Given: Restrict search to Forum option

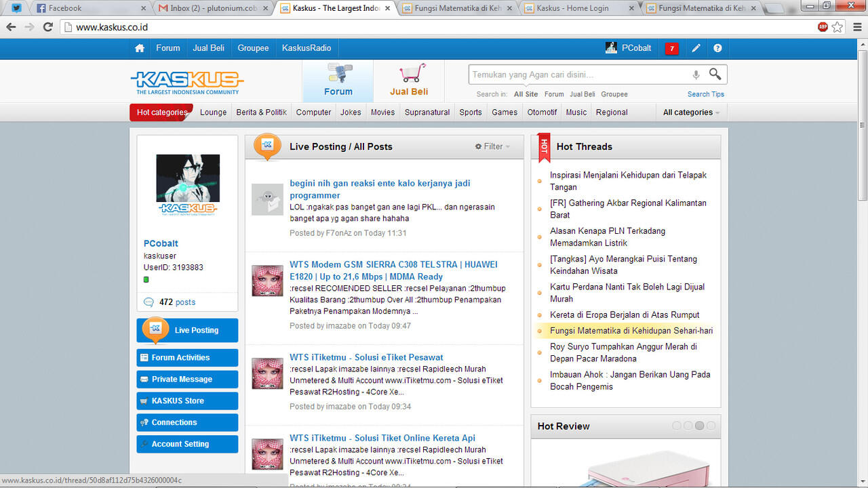Looking at the screenshot, I should pyautogui.click(x=554, y=94).
